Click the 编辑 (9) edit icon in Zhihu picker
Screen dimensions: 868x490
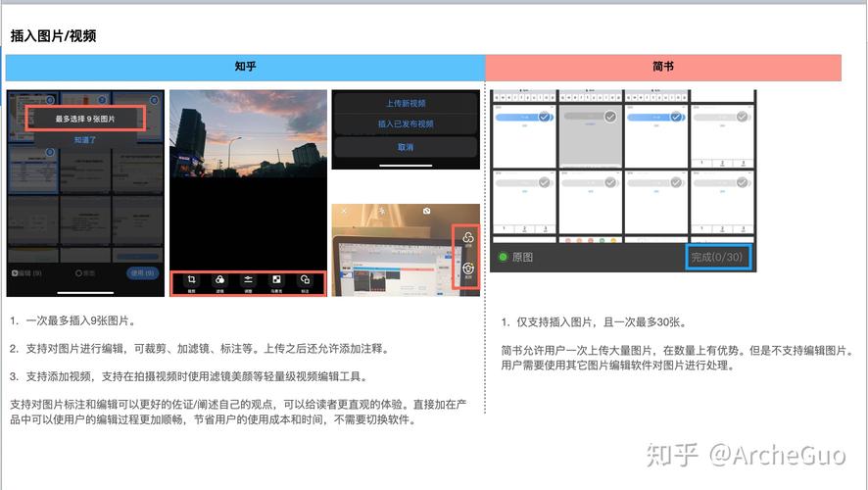pyautogui.click(x=26, y=273)
